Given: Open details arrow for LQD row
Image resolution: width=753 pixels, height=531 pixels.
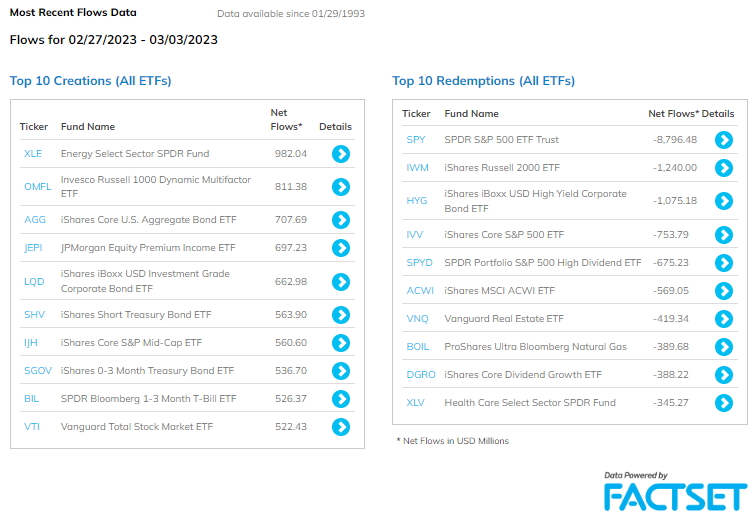Looking at the screenshot, I should [341, 282].
